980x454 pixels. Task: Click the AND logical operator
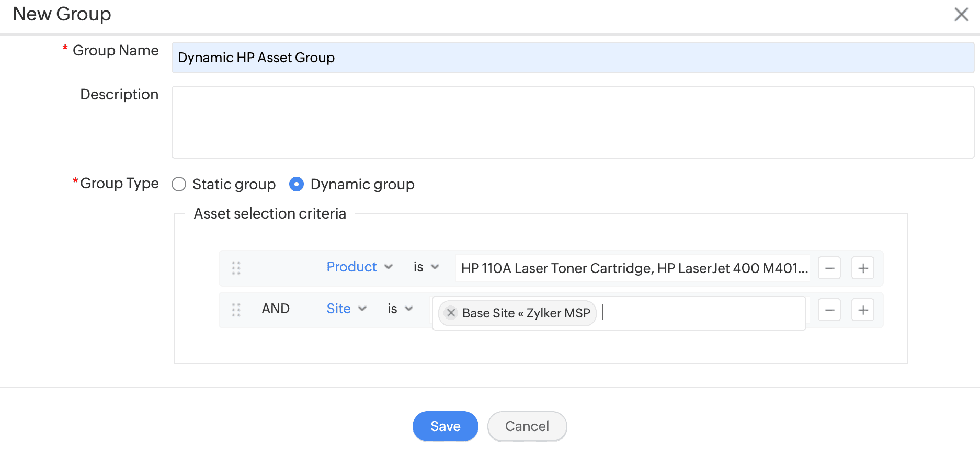276,309
